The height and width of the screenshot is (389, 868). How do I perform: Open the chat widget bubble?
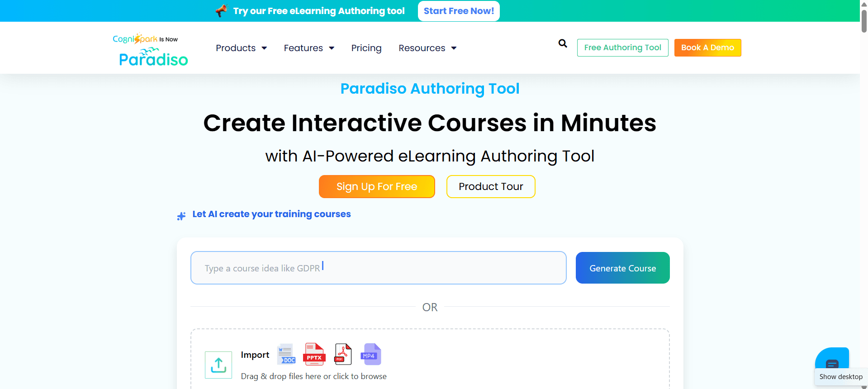832,362
